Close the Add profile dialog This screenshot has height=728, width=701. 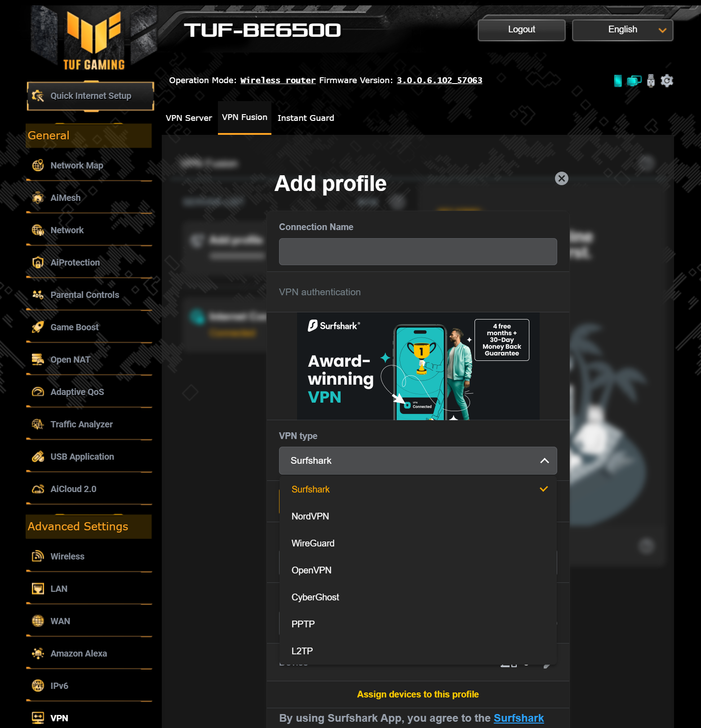[x=562, y=178]
